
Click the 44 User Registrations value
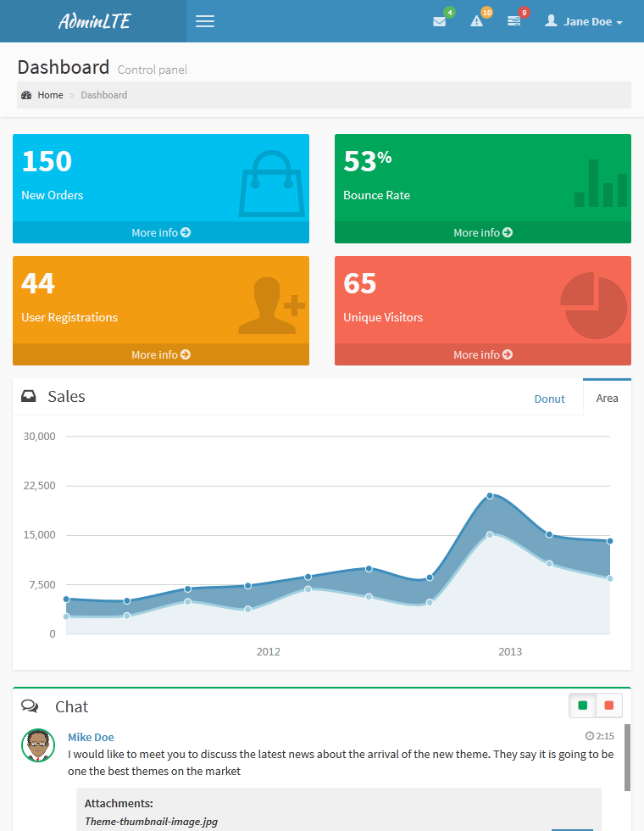tap(37, 283)
